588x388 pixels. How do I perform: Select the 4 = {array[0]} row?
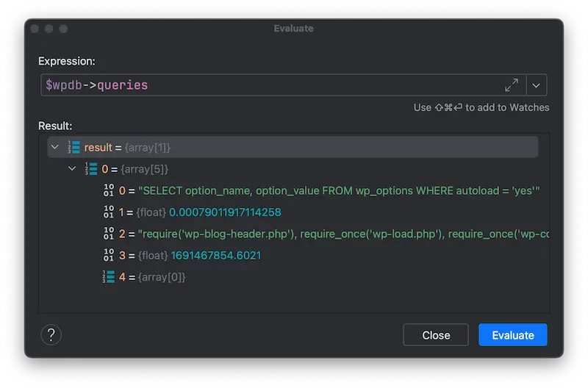tap(152, 276)
